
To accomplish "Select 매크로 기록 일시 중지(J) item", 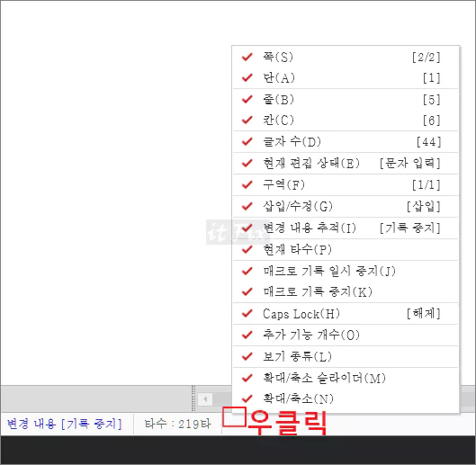I will click(346, 271).
